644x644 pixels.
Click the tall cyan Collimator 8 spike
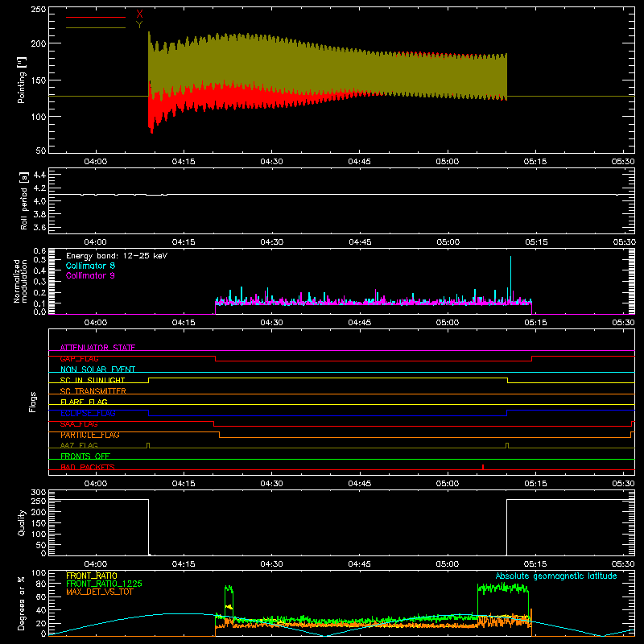pos(510,279)
